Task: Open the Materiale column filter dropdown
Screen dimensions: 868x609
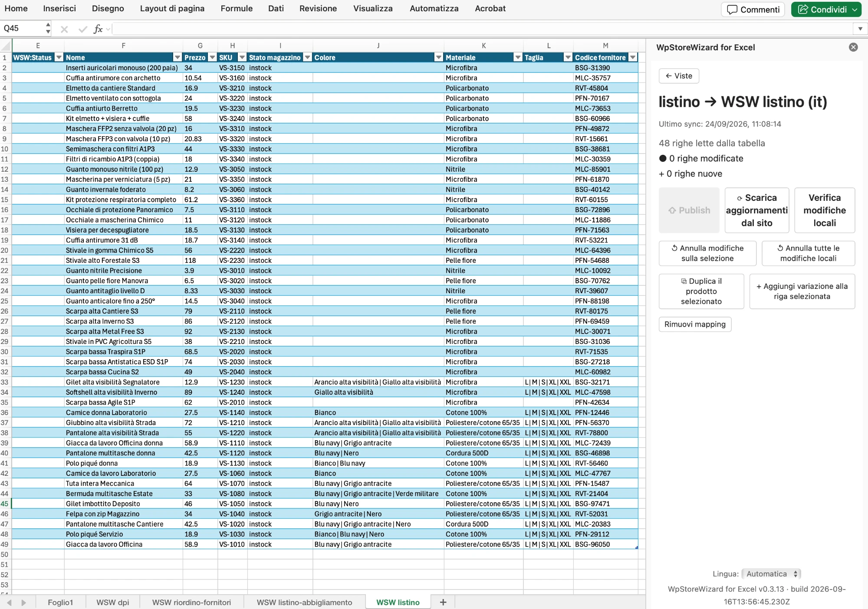Action: tap(518, 57)
